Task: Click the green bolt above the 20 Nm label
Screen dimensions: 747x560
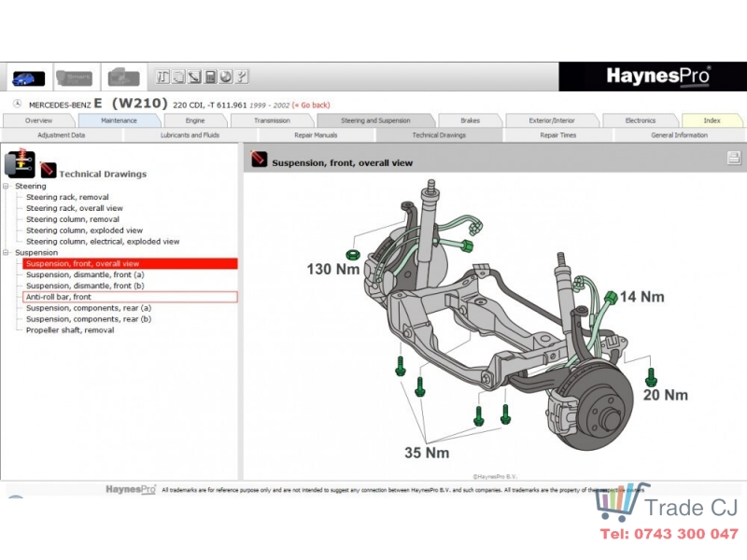Action: (651, 378)
